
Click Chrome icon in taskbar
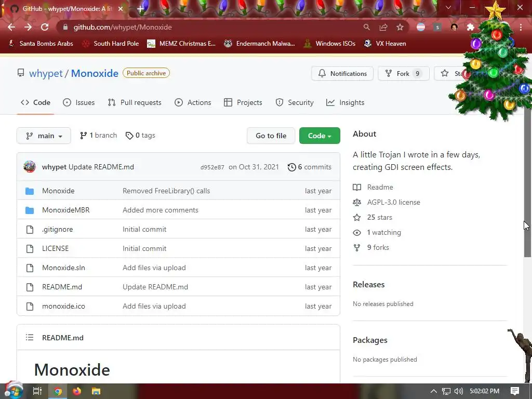[58, 391]
